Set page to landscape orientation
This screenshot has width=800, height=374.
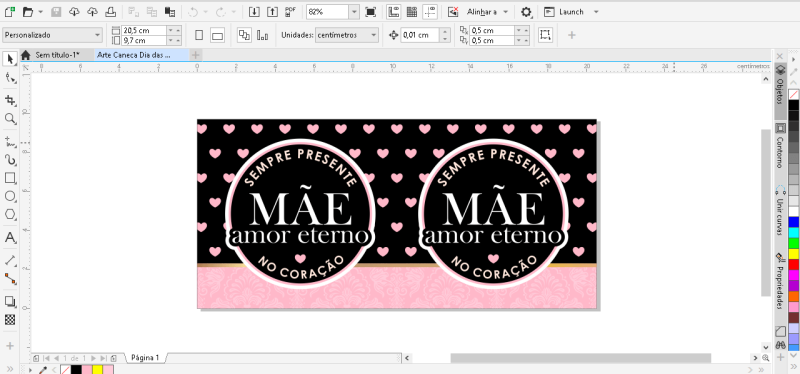click(x=217, y=35)
